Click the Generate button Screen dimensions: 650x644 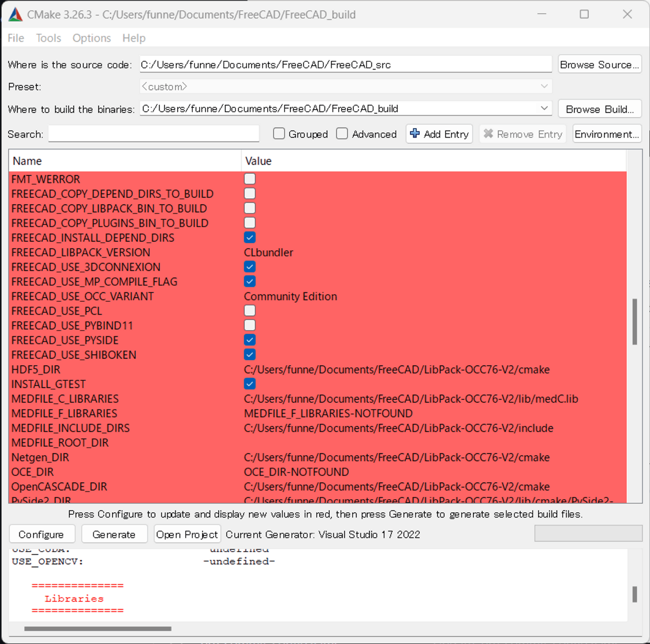coord(114,534)
